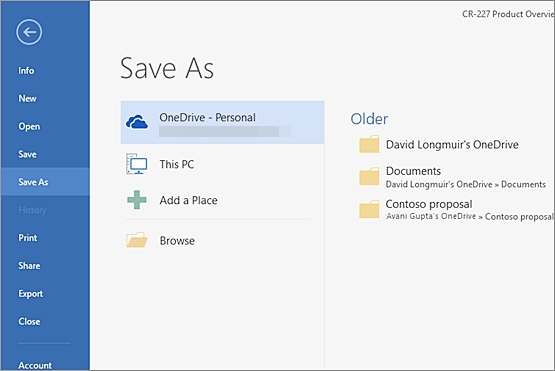
Task: Click the folder icon beside Documents
Action: pyautogui.click(x=369, y=176)
